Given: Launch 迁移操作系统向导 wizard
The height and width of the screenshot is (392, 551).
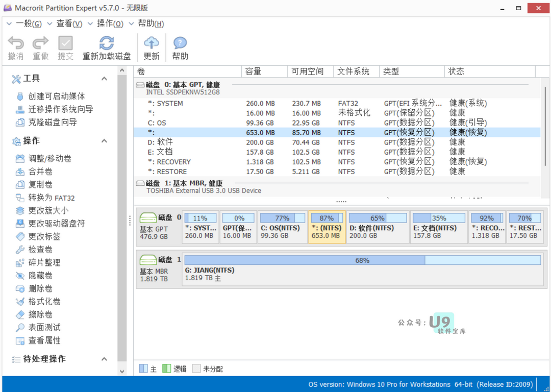Looking at the screenshot, I should 55,109.
